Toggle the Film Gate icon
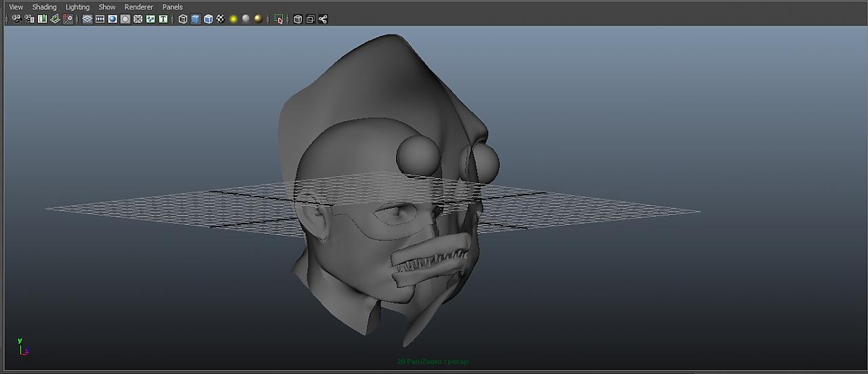The height and width of the screenshot is (374, 868). [100, 19]
